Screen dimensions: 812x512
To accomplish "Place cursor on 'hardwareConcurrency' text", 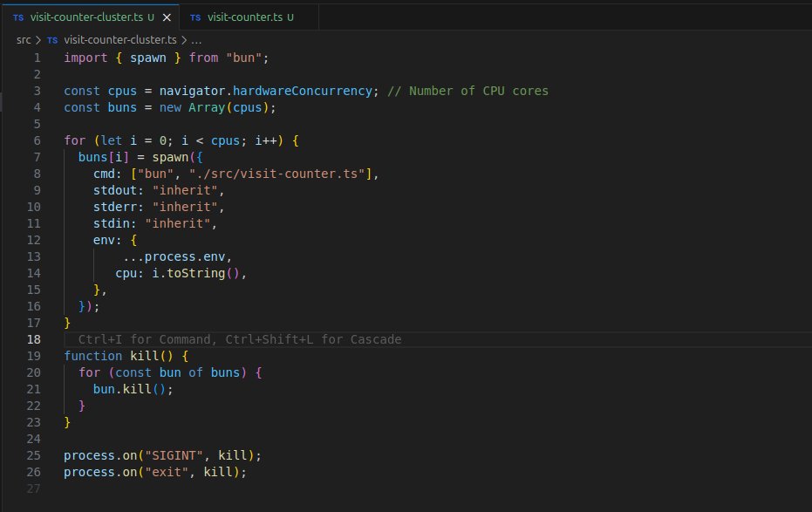I will [303, 91].
